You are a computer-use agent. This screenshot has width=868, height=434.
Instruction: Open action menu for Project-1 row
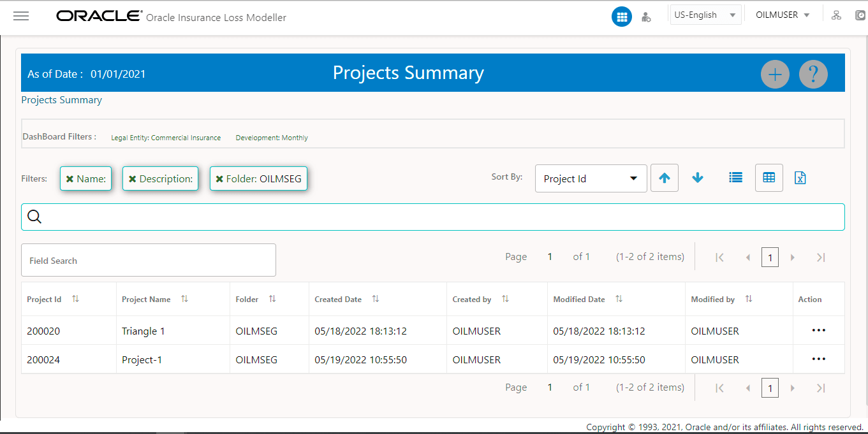[x=818, y=359]
